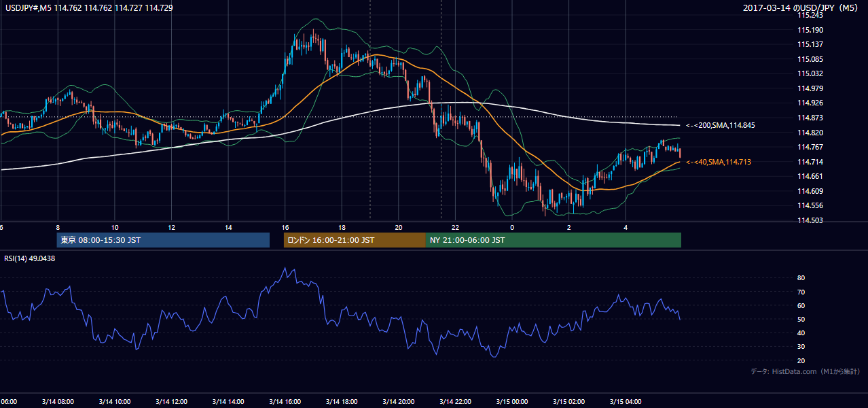Click the hour 16 tick on the chart axis
Viewport: 868px width, 408px height.
pyautogui.click(x=285, y=227)
